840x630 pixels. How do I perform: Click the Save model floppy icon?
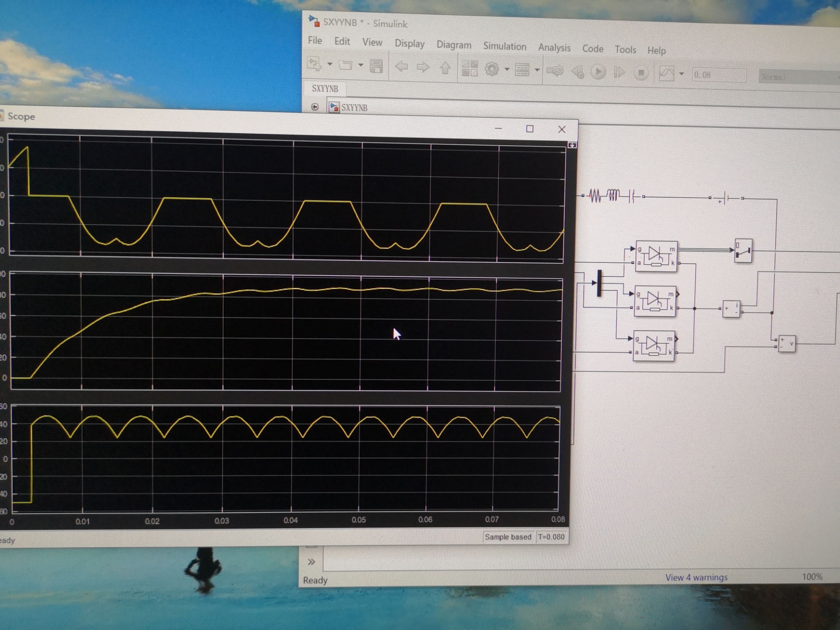[x=376, y=66]
